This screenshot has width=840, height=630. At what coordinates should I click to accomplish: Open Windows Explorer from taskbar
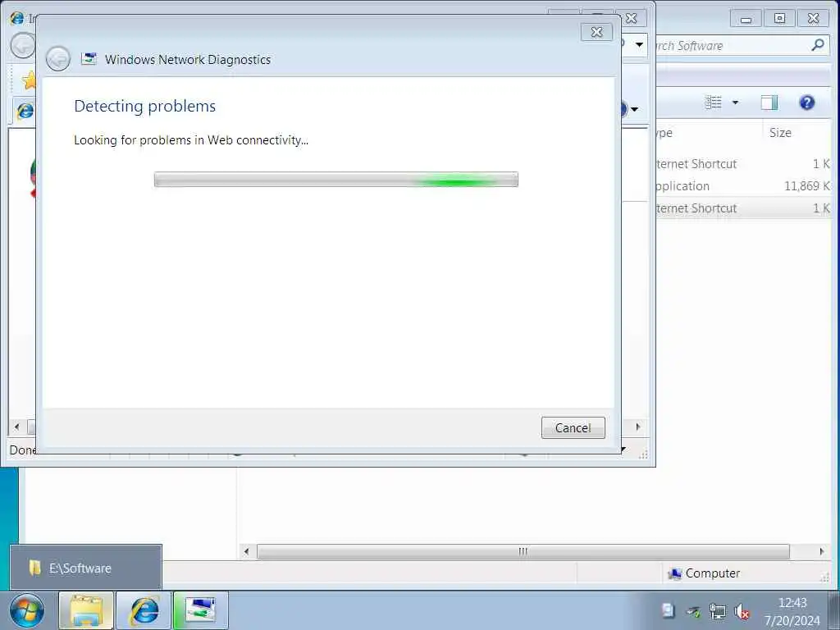click(85, 610)
